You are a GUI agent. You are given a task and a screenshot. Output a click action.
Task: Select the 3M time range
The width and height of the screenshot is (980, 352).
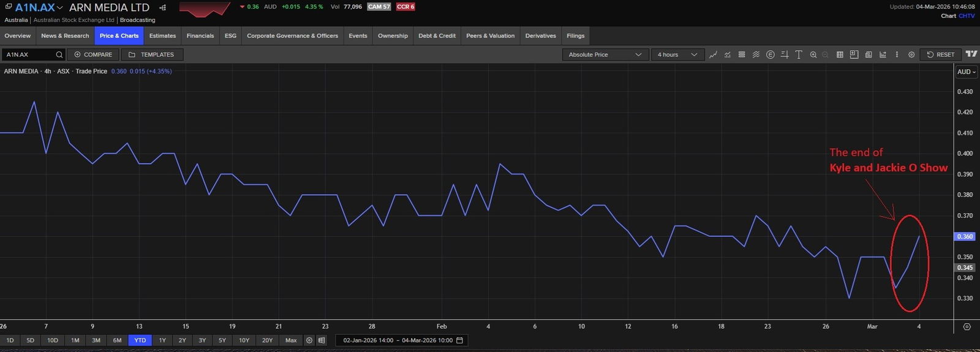pos(96,340)
